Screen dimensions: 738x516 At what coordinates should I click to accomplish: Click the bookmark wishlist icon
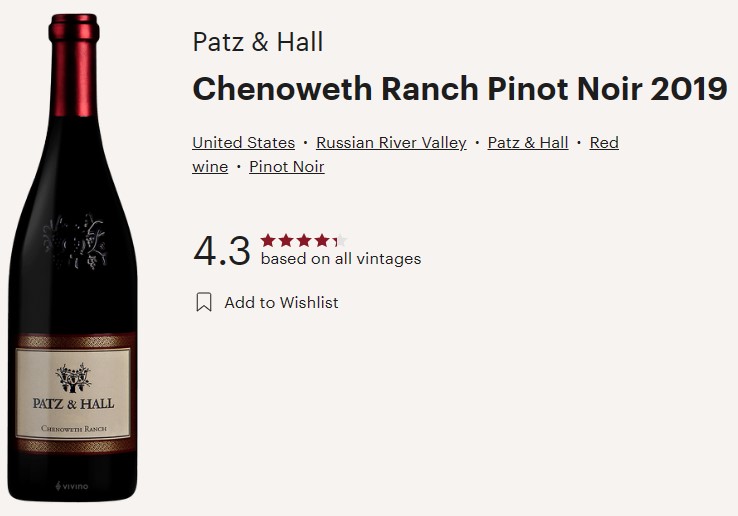[x=204, y=302]
